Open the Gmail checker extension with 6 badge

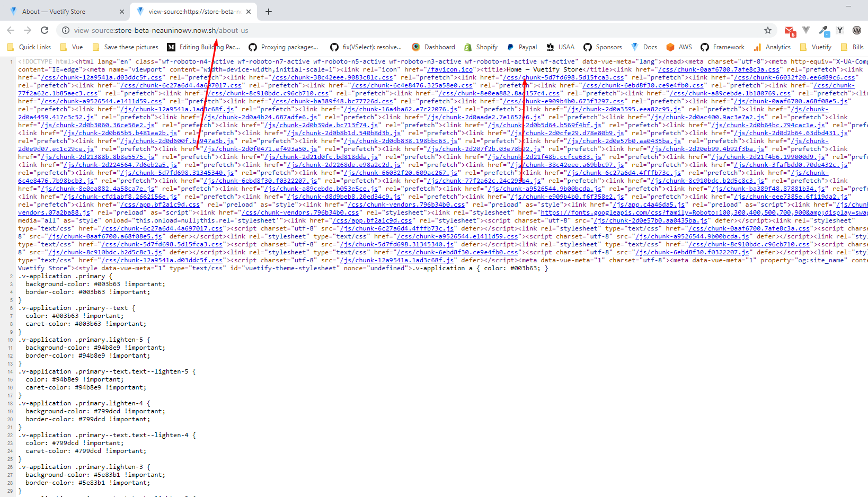(x=790, y=31)
